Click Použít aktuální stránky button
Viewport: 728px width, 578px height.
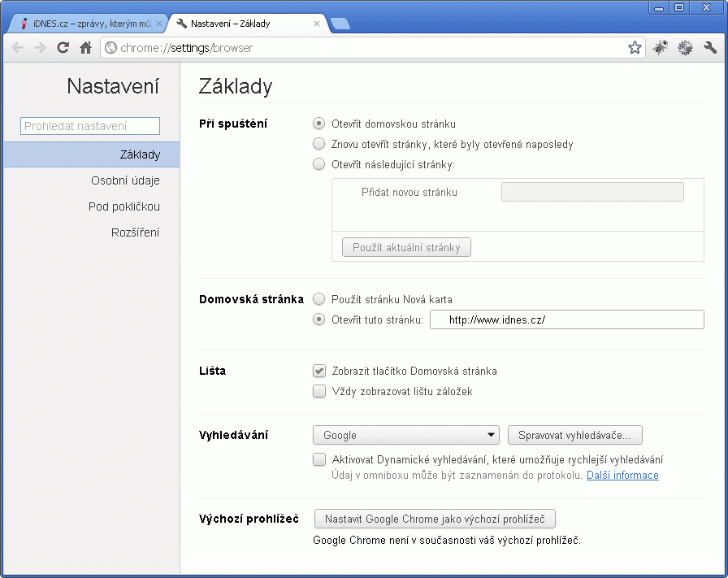406,247
